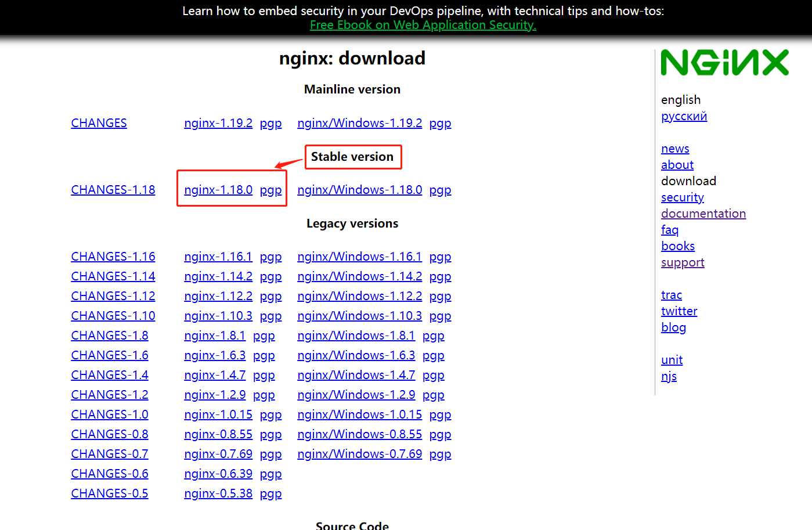The height and width of the screenshot is (530, 812).
Task: Open pgp signature for nginx/Windows-1.19.2
Action: (441, 123)
